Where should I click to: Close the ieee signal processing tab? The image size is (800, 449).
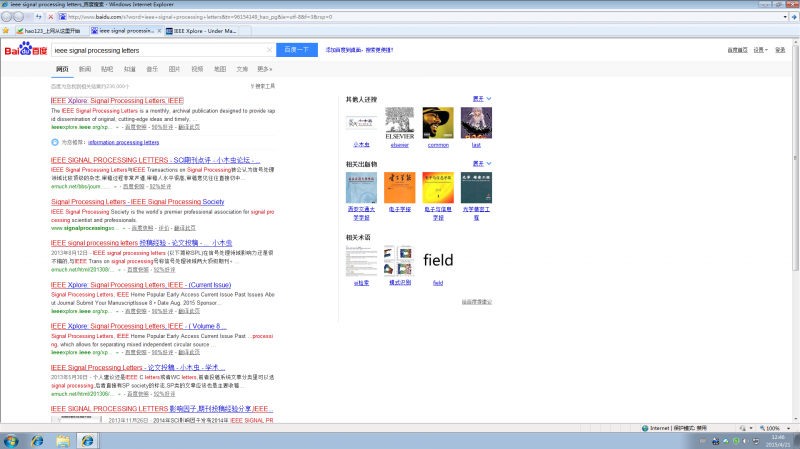159,31
